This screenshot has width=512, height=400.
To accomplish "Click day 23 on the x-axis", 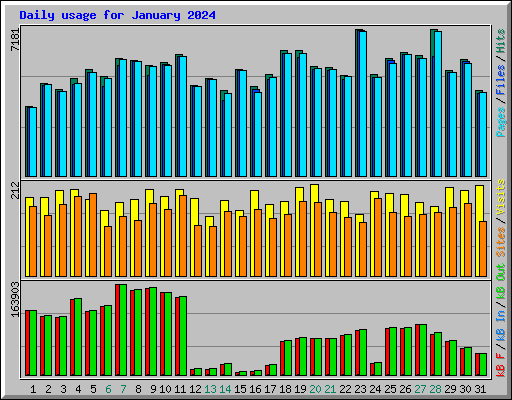I will click(360, 389).
